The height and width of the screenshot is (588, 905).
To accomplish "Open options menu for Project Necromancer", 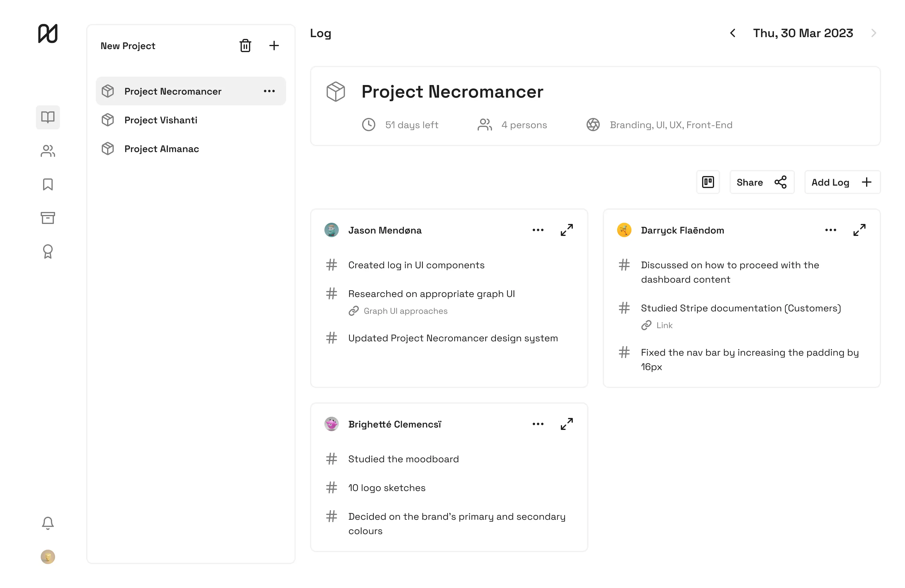I will 269,91.
